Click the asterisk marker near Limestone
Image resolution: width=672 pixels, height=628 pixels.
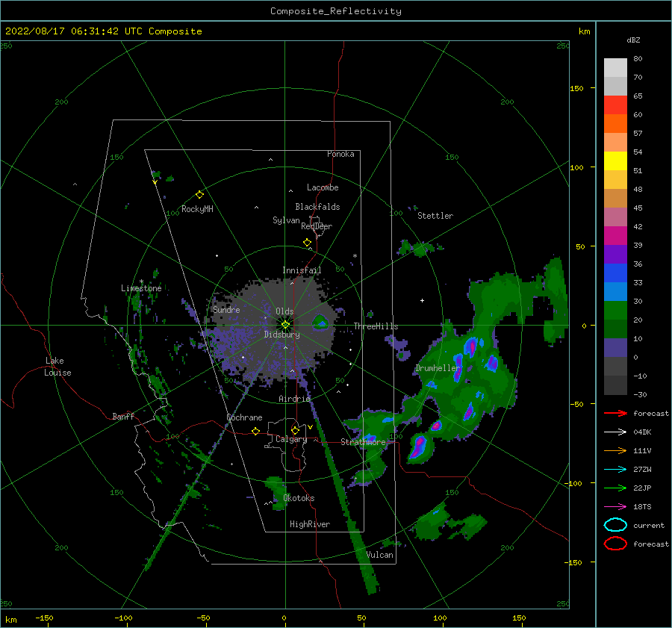click(x=141, y=282)
